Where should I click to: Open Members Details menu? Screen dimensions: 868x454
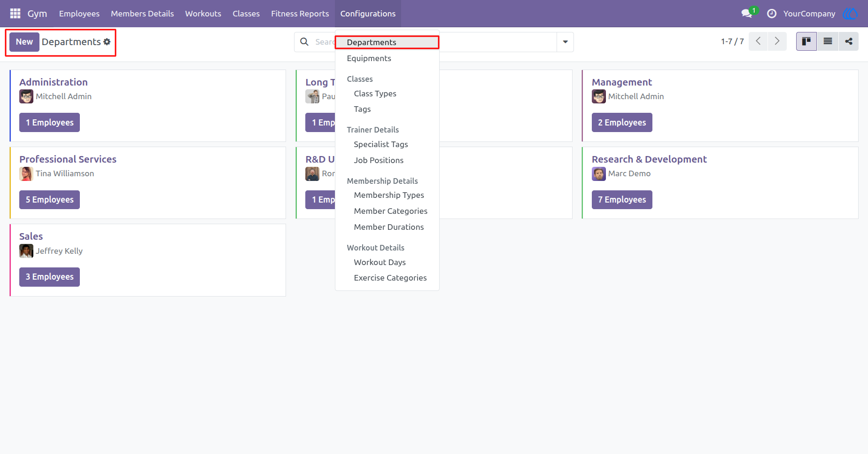pos(142,14)
